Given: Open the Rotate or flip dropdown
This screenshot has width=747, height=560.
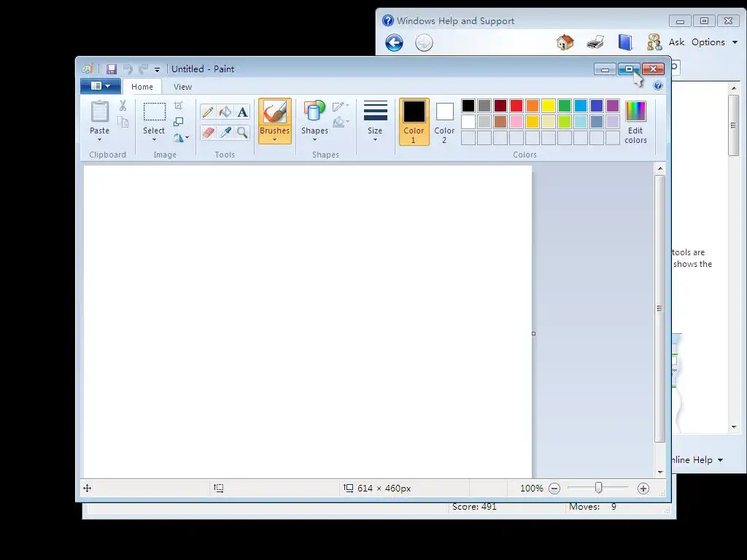Looking at the screenshot, I should click(181, 138).
